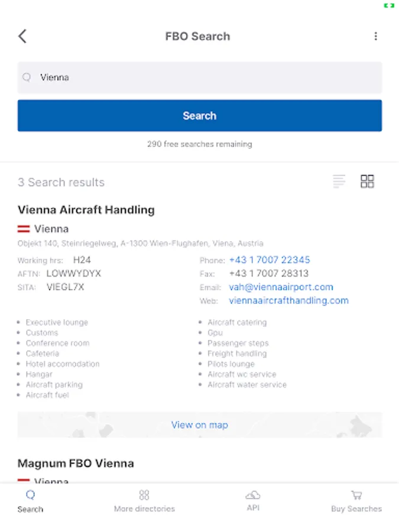Open the three-dot overflow menu
399x532 pixels.
pos(375,36)
